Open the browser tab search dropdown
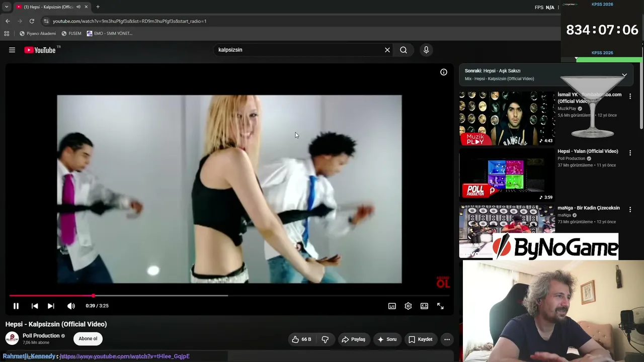Image resolution: width=644 pixels, height=362 pixels. [x=7, y=7]
